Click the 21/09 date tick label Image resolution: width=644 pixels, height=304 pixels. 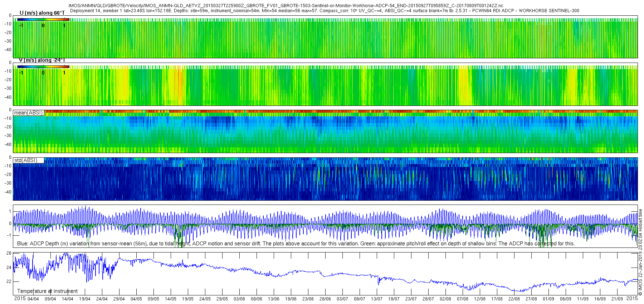(x=617, y=299)
